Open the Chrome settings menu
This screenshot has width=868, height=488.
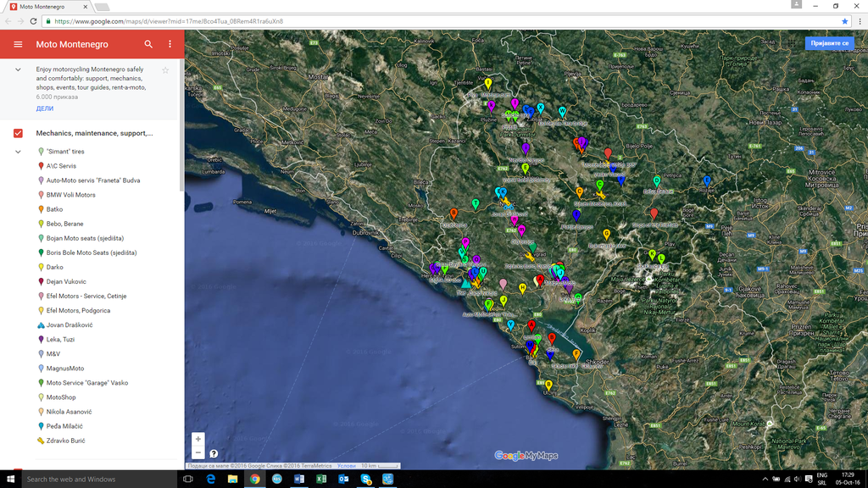click(x=858, y=21)
